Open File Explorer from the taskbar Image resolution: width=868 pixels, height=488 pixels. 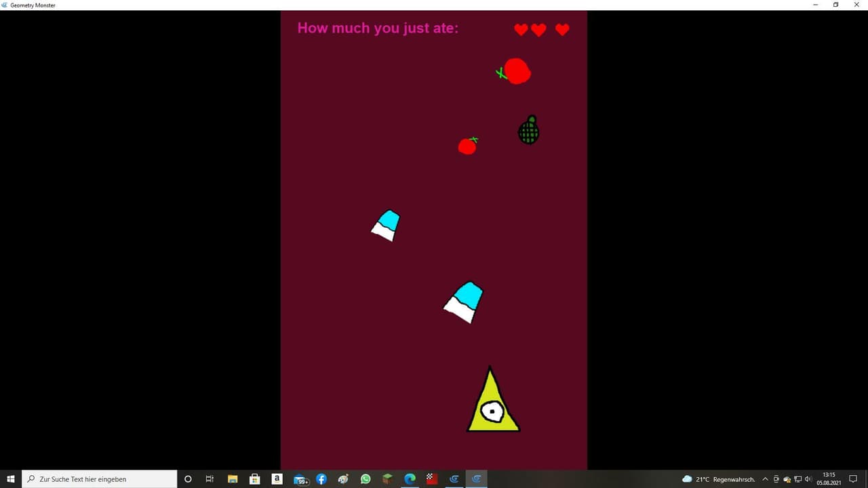click(233, 479)
